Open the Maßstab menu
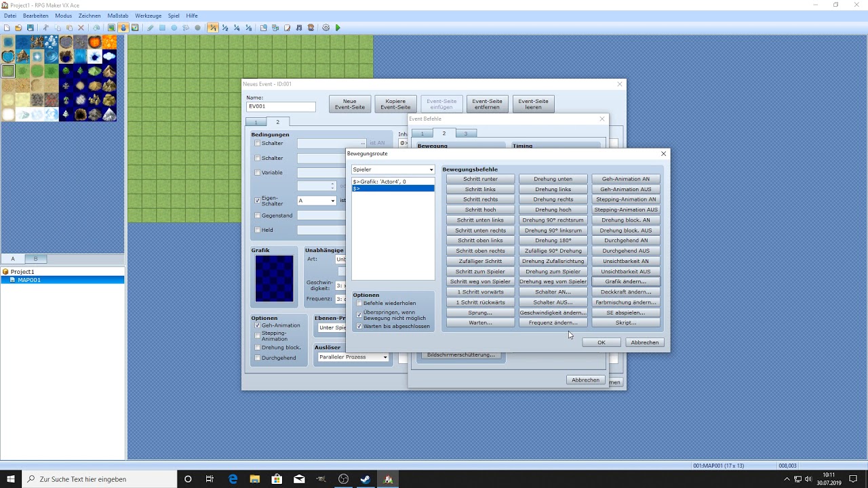 coord(118,16)
